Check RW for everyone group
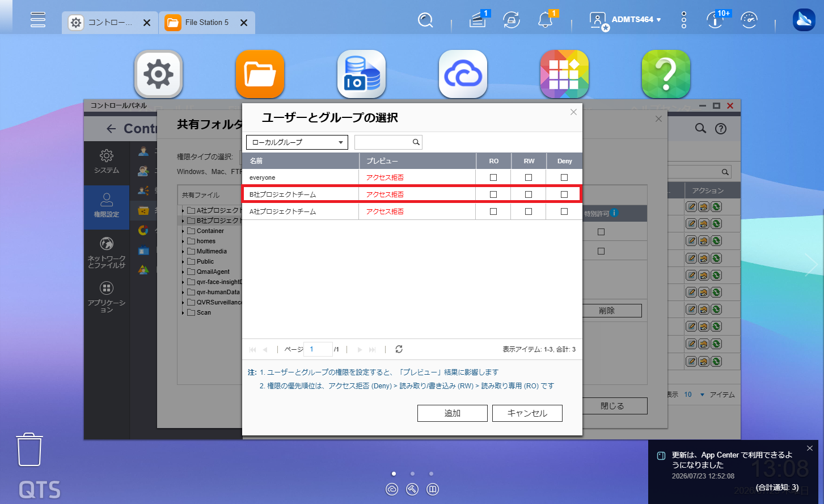 tap(529, 177)
